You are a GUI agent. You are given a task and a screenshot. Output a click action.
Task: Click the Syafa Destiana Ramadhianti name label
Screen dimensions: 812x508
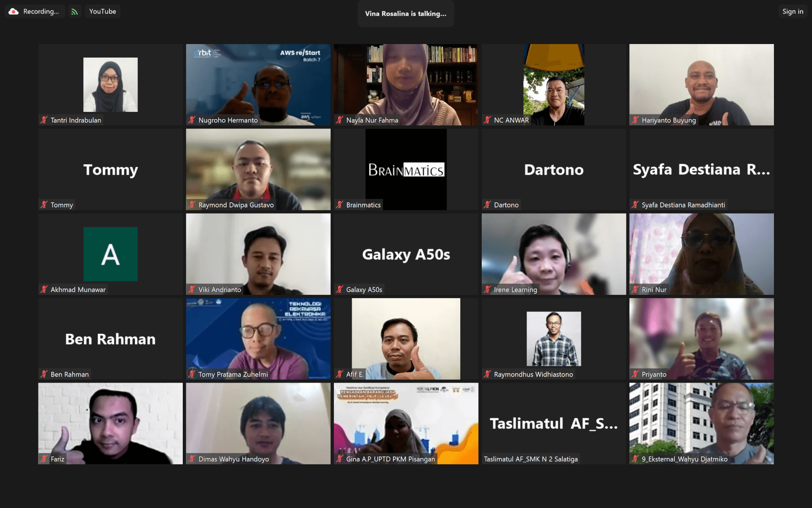click(683, 205)
